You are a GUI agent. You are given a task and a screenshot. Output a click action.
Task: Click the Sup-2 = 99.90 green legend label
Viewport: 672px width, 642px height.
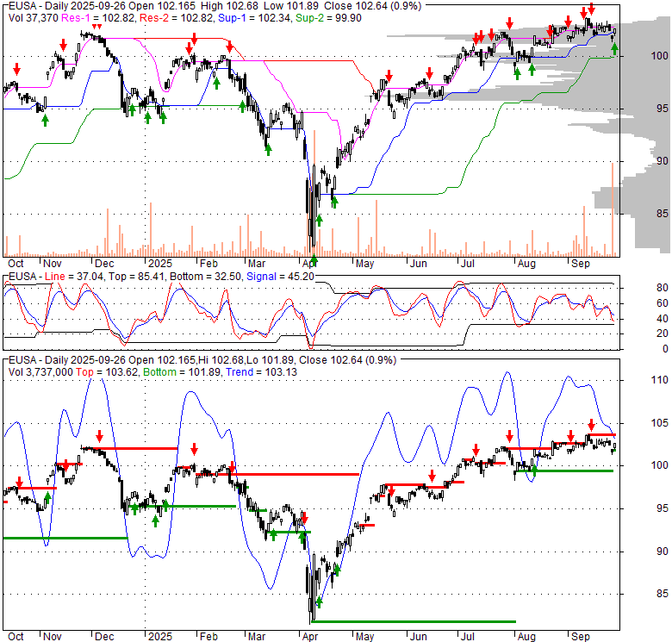coord(328,18)
